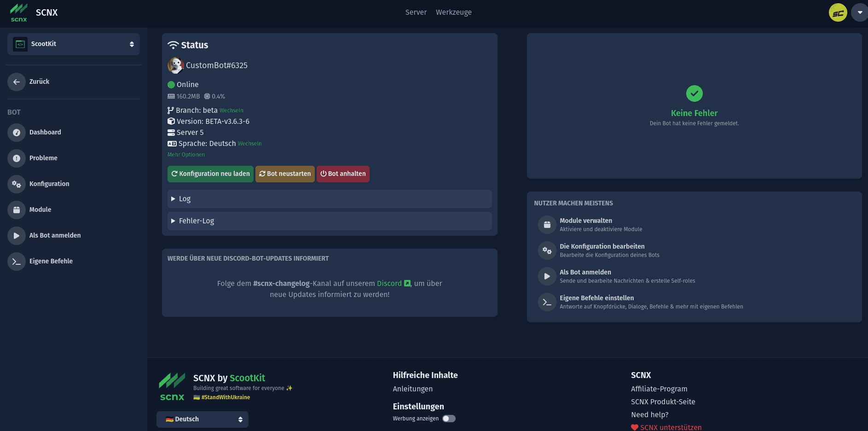Open SCNX Produkt-Seite footer link
This screenshot has height=431, width=868.
[663, 402]
